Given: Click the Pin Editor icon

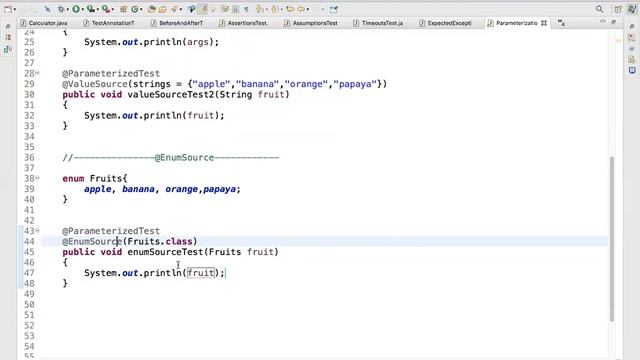Looking at the screenshot, I should 334,9.
